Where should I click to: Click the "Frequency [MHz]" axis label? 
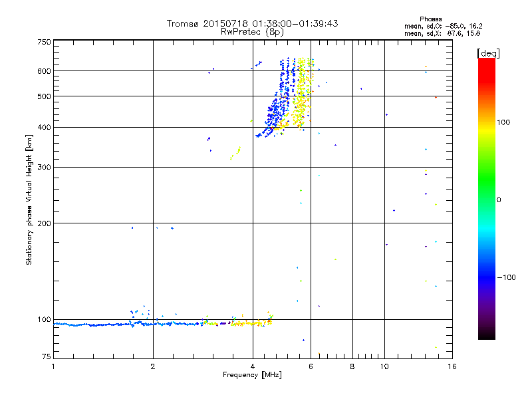tap(252, 375)
